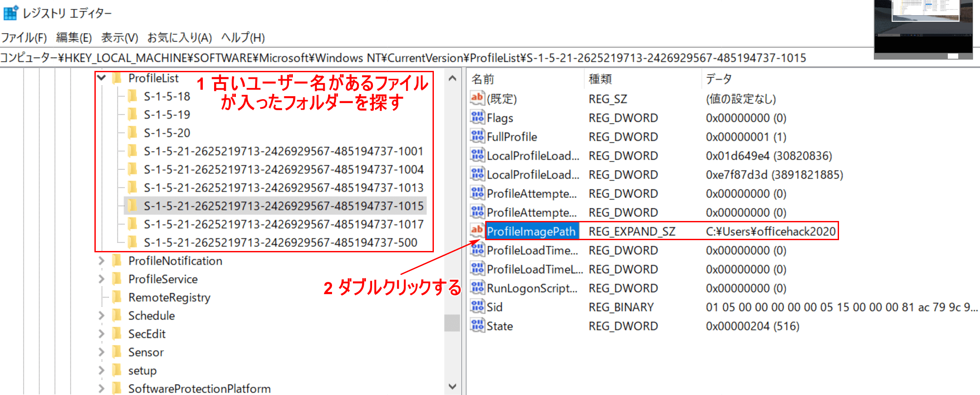Collapse the ProfileList tree node
The image size is (980, 395).
[101, 78]
